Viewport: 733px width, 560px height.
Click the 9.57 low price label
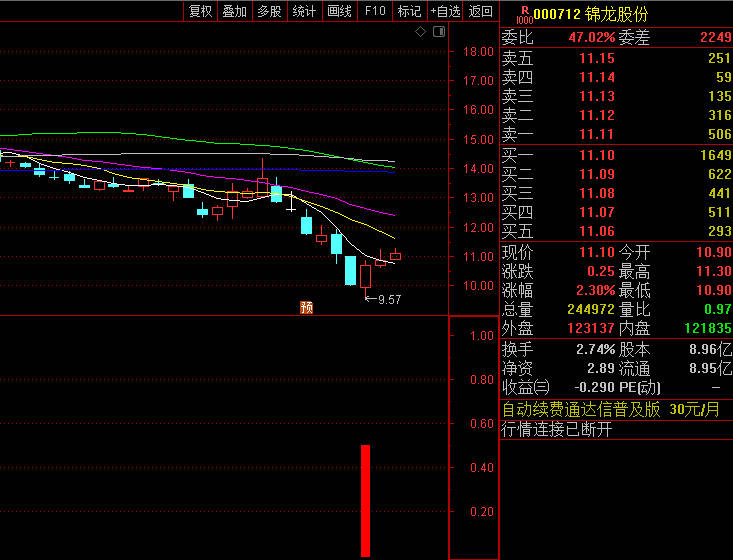coord(389,300)
